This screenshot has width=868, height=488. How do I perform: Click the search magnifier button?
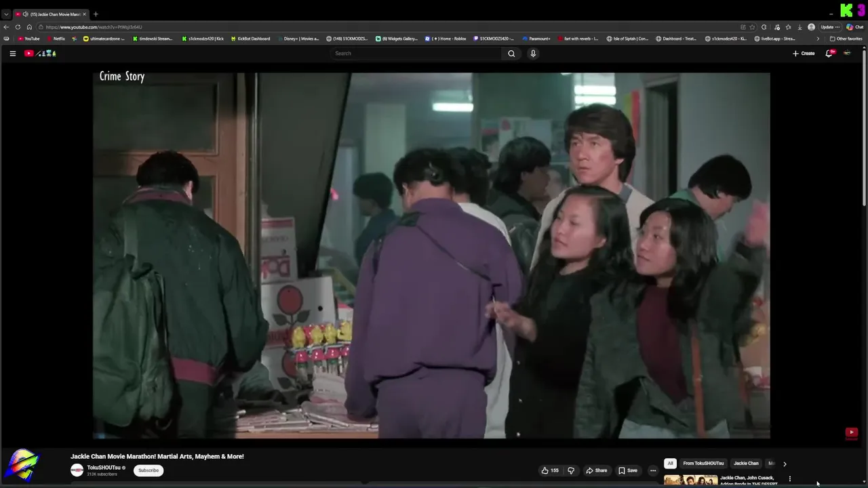[511, 54]
